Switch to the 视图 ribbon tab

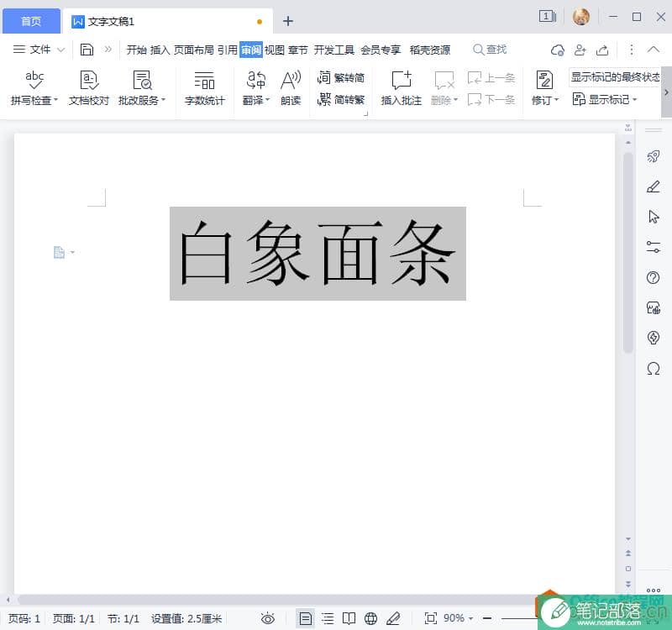pyautogui.click(x=275, y=50)
